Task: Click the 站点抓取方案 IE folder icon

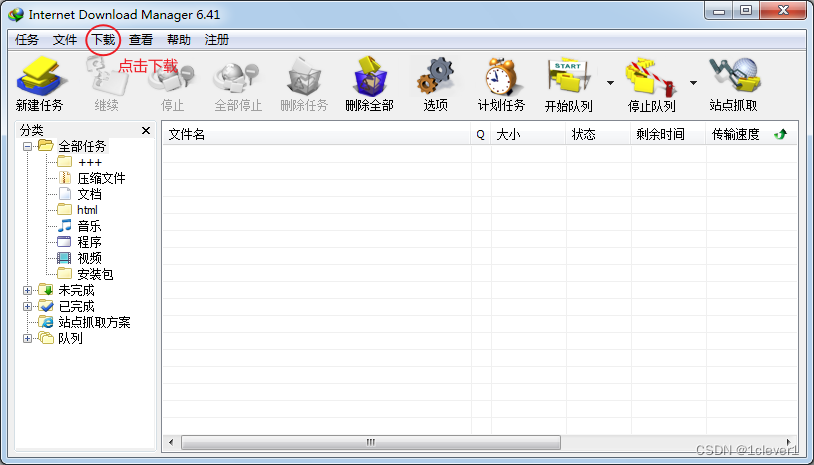Action: [46, 322]
